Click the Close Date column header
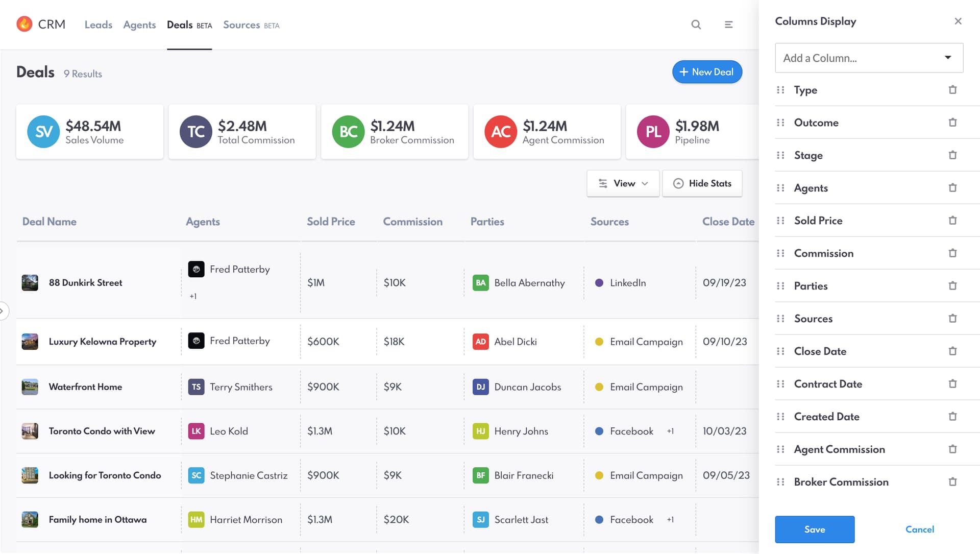This screenshot has width=980, height=554. pos(728,222)
